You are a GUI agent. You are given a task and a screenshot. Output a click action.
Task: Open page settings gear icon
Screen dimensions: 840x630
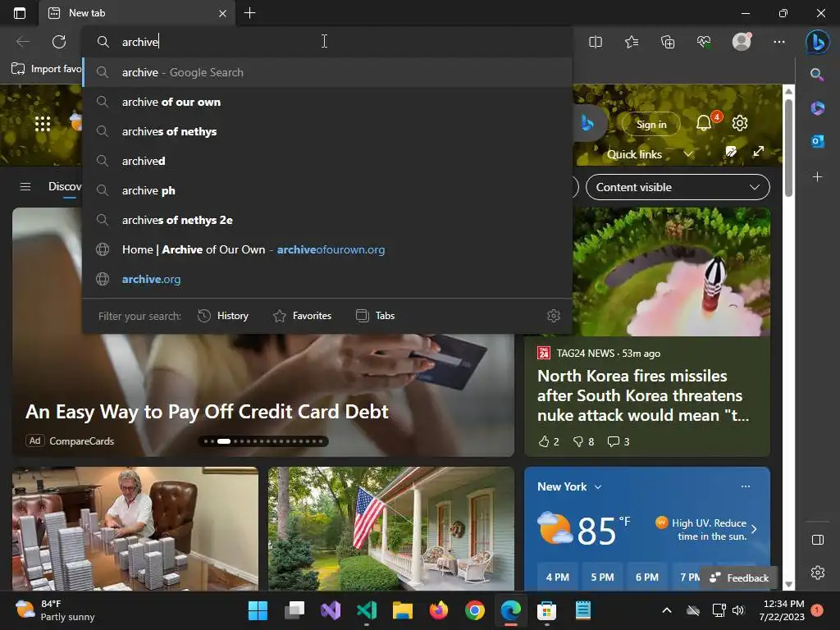click(740, 123)
